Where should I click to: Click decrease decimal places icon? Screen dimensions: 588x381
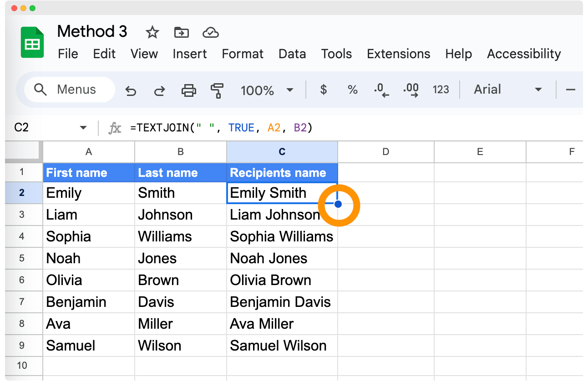(381, 90)
